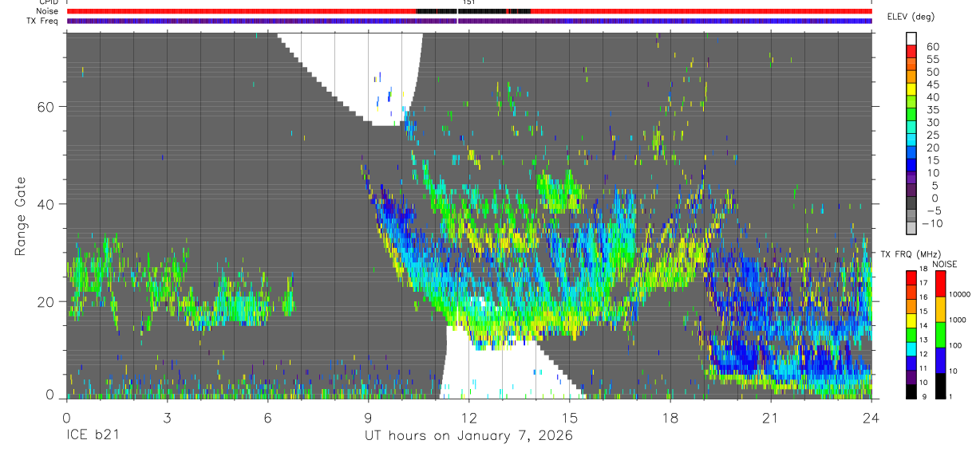Viewport: 980px width, 452px height.
Task: Click the '1' label on the NOISE scale
Action: pyautogui.click(x=950, y=397)
